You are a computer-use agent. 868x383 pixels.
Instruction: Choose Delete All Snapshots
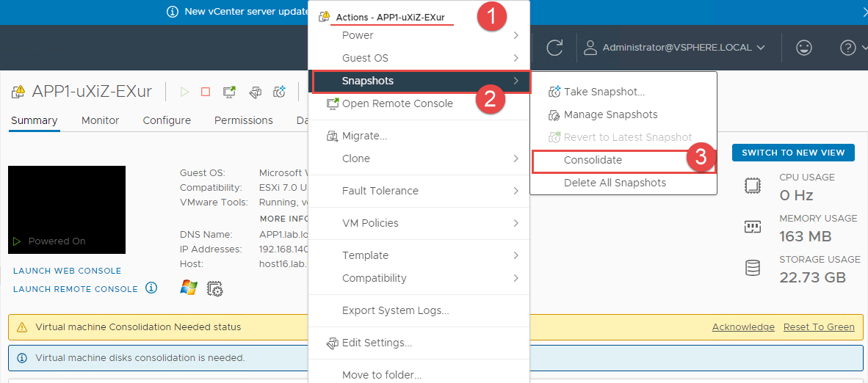pyautogui.click(x=615, y=183)
